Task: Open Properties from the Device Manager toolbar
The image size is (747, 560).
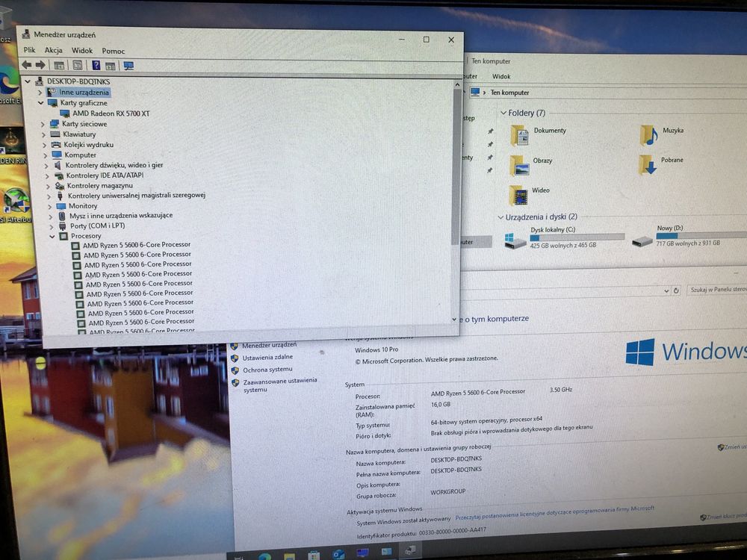Action: (x=77, y=65)
